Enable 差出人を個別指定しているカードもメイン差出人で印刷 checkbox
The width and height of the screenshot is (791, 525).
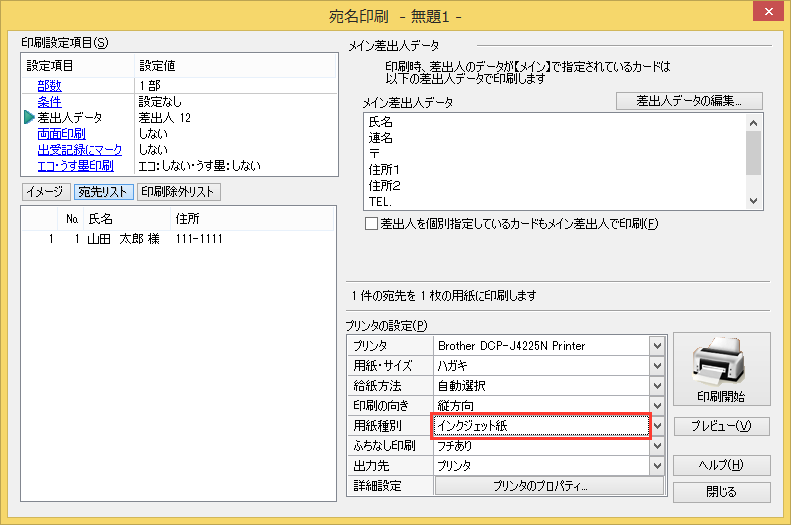tap(371, 223)
